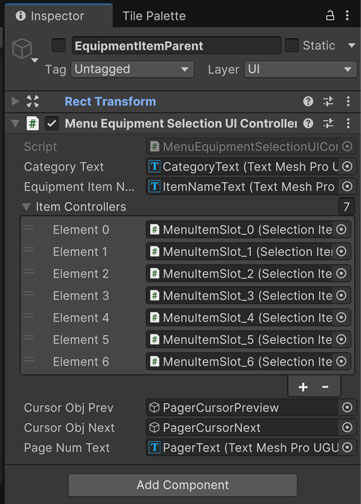
Task: Collapse the Menu Equipment Selection UI Controller
Action: pyautogui.click(x=15, y=124)
